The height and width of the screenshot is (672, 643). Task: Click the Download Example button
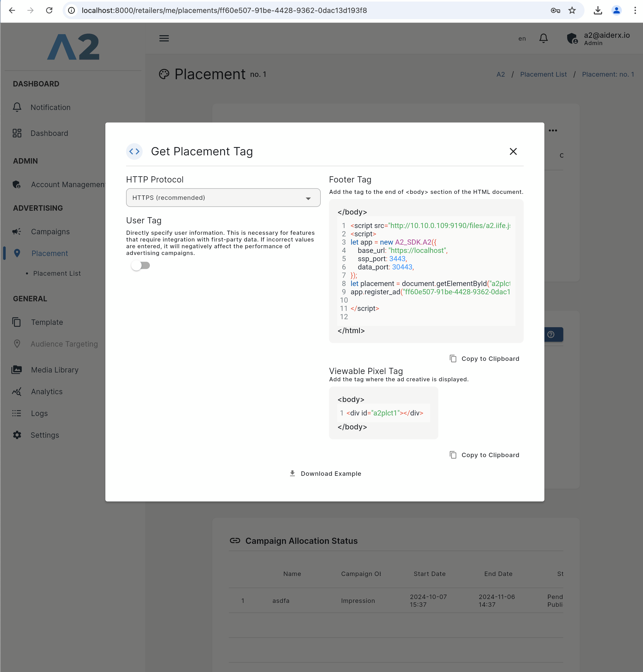[x=325, y=474]
